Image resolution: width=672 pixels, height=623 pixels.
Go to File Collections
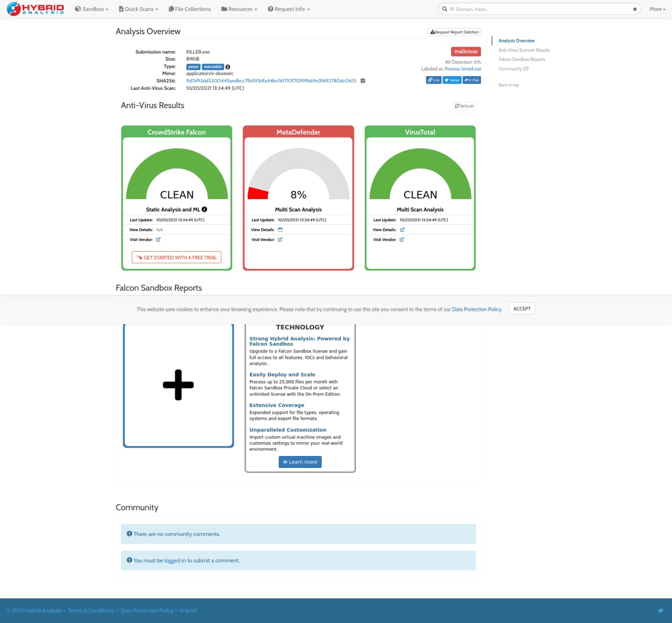pyautogui.click(x=190, y=9)
